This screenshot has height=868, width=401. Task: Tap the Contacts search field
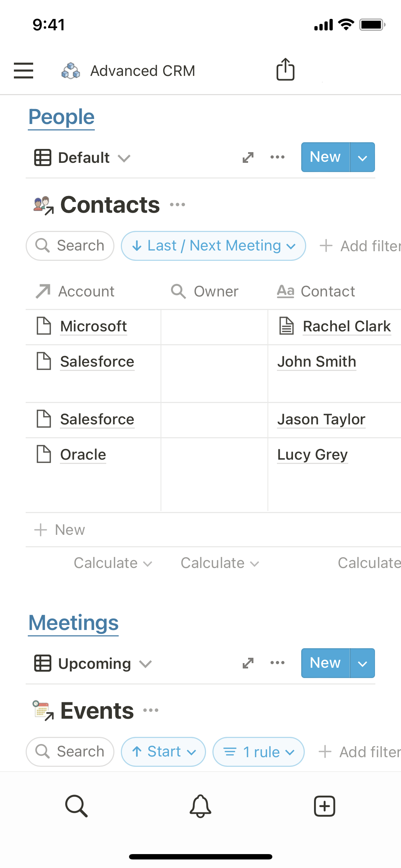[x=70, y=246]
